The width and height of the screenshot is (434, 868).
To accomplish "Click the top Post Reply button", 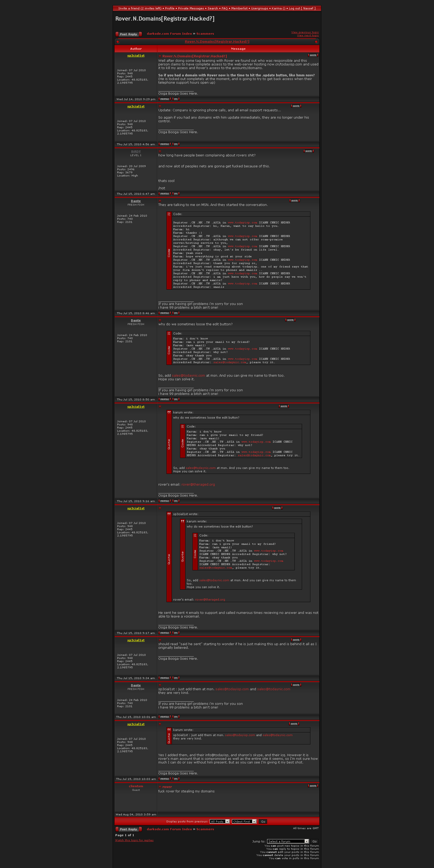I will point(129,34).
